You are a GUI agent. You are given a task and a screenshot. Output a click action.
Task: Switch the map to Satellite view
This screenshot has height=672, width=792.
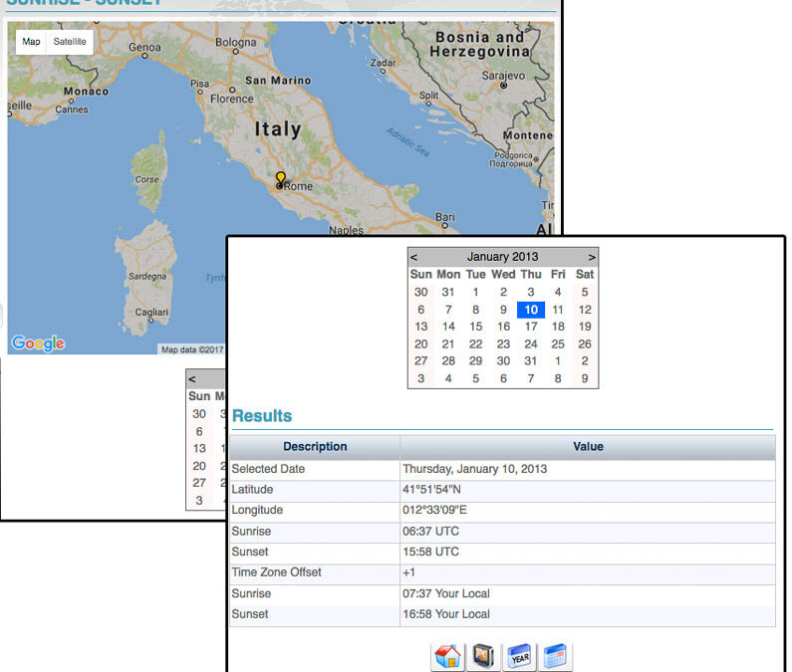tap(70, 42)
